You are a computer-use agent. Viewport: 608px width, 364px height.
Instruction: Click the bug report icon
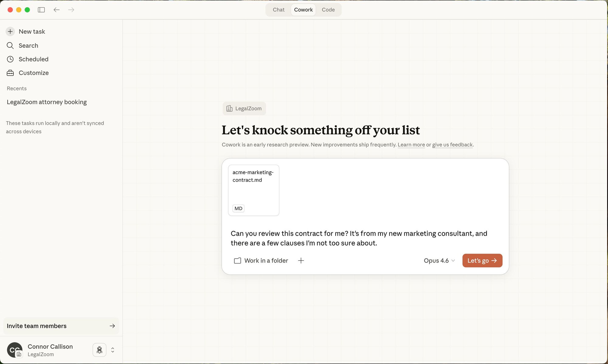(x=99, y=350)
